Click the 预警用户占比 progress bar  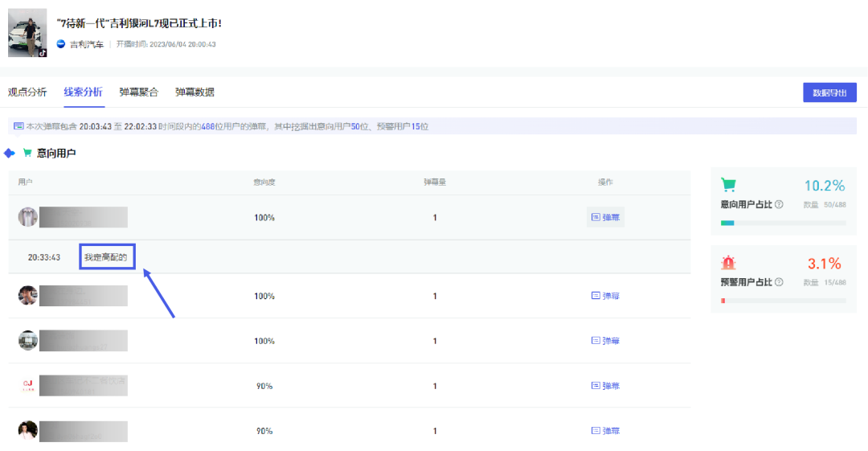[784, 301]
